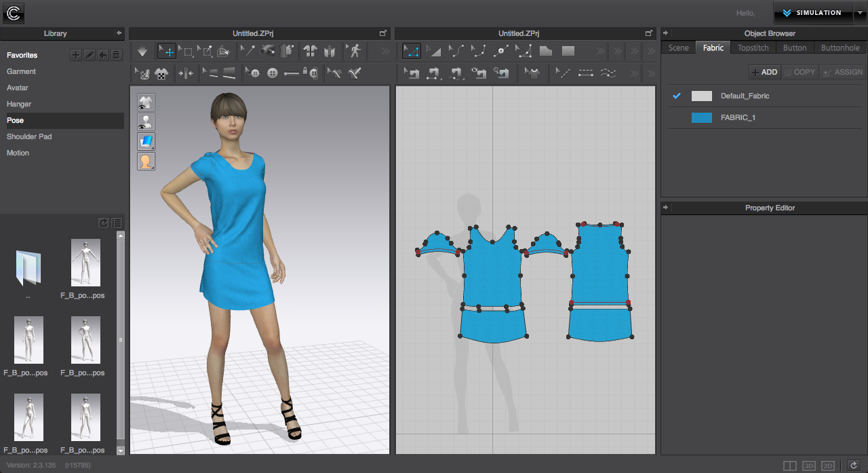
Task: Click the Simulate down-arrow tool
Action: pos(142,51)
